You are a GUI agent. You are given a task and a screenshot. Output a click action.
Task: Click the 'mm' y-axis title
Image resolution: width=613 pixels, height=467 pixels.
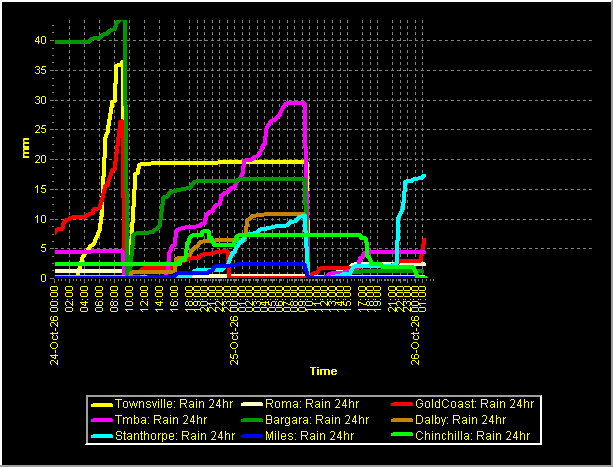pos(26,148)
